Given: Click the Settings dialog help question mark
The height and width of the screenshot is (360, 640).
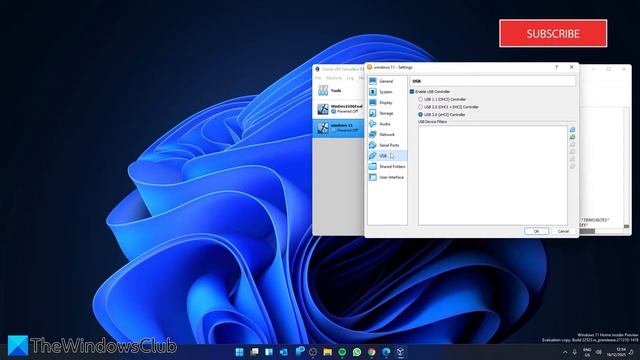Looking at the screenshot, I should pos(556,67).
